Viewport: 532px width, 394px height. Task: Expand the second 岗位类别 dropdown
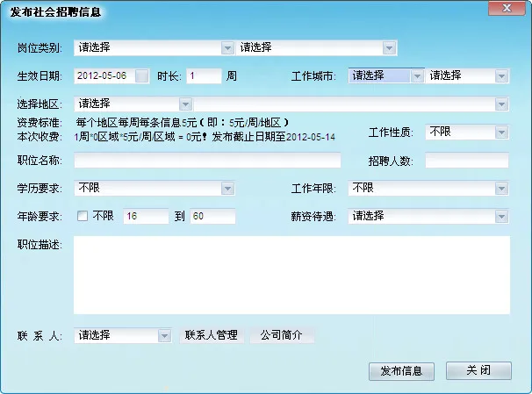[389, 47]
